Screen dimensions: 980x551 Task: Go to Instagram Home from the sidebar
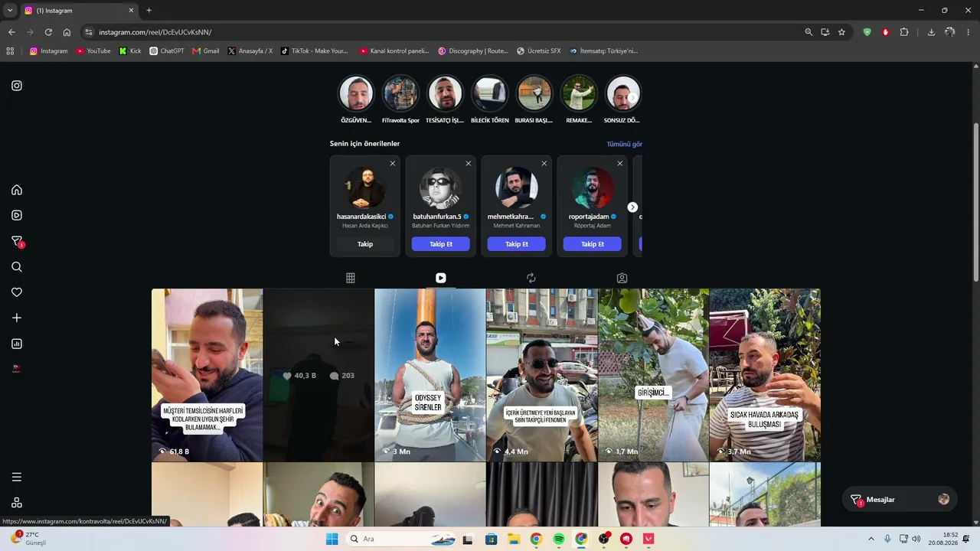click(17, 190)
